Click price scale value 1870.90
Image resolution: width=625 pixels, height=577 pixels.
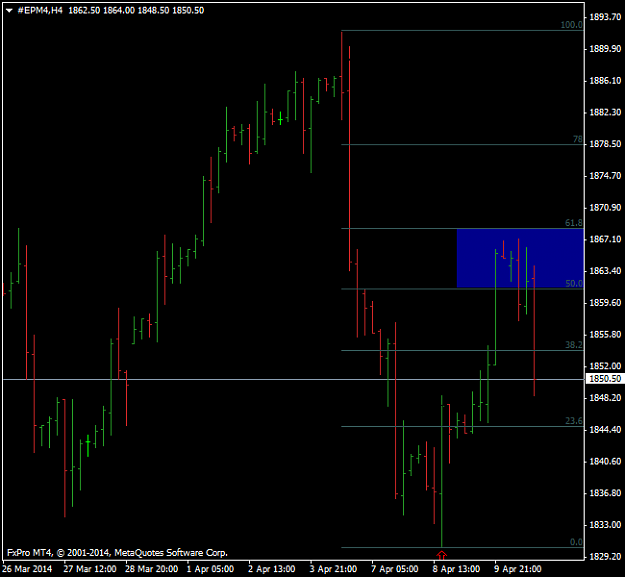pyautogui.click(x=605, y=207)
